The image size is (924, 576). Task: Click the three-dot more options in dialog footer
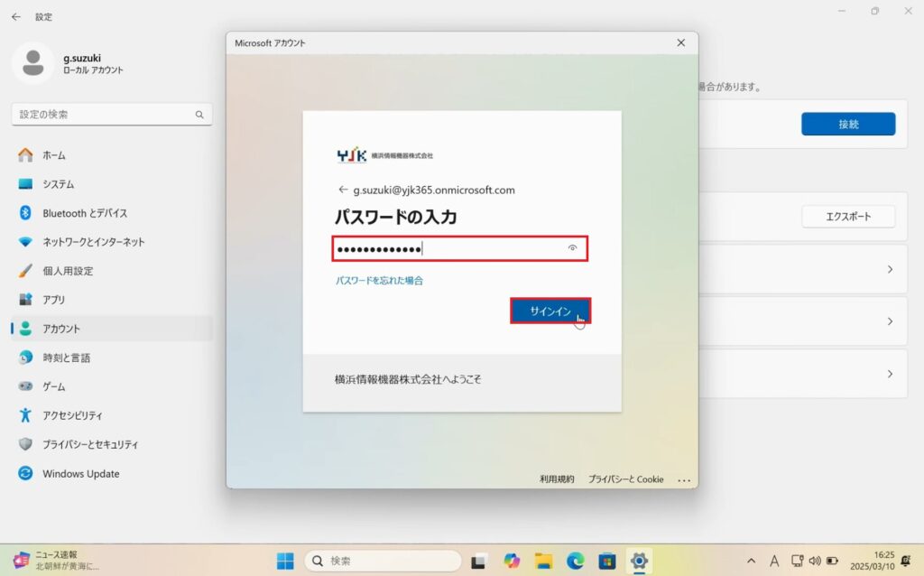[x=684, y=480]
